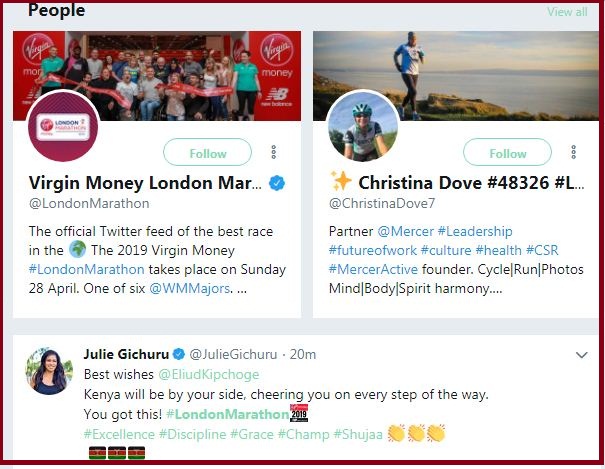
Task: Open the #futureofwork hashtag
Action: coord(373,250)
